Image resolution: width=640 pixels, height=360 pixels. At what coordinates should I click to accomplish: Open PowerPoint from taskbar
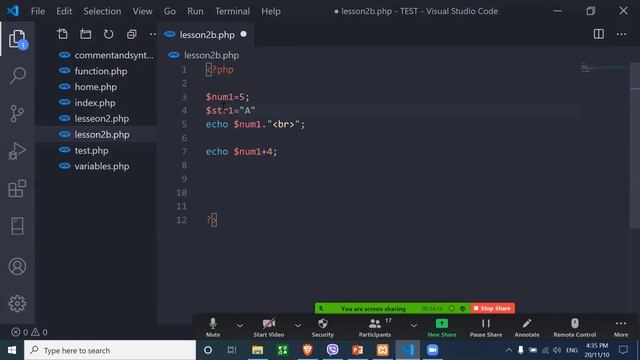point(357,350)
